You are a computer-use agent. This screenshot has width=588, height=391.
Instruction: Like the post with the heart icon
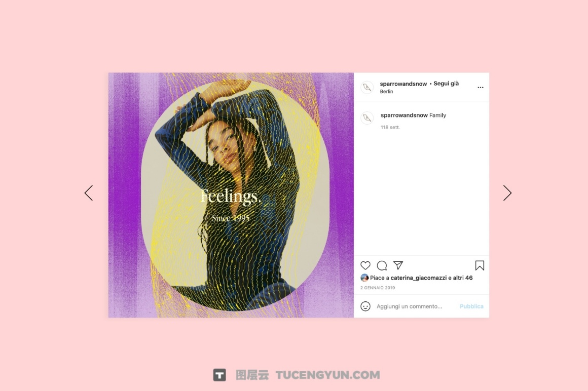coord(365,265)
